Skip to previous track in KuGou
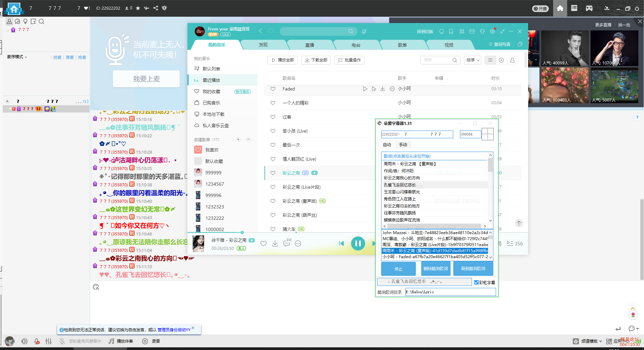644x350 pixels. [341, 243]
